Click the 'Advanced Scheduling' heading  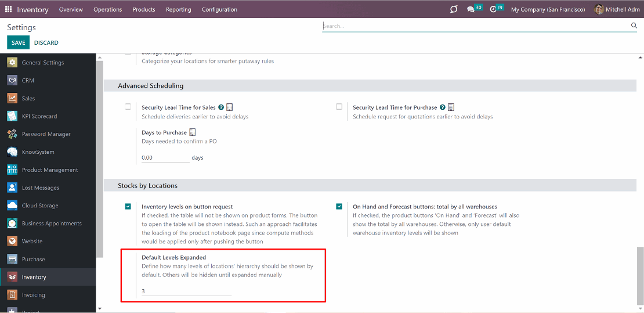coord(150,86)
